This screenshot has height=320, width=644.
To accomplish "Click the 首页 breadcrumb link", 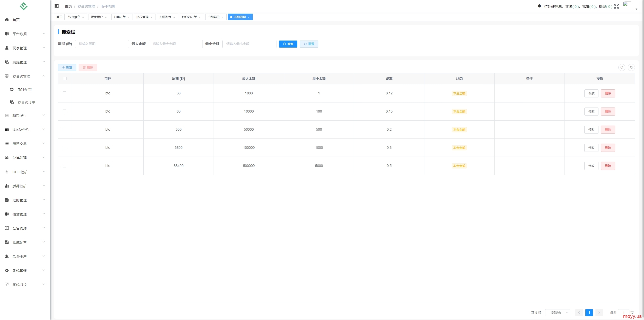I will tap(68, 6).
